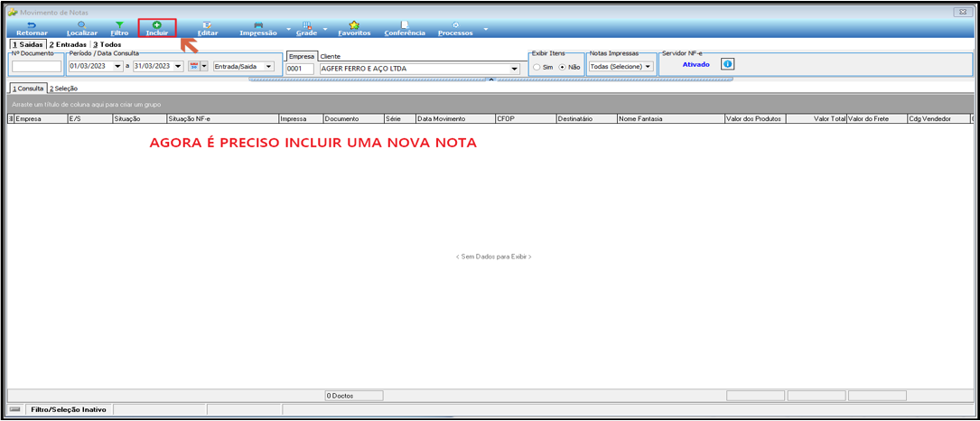Sort by the Empresa column header
Viewport: 980px width, 421px height.
click(41, 118)
